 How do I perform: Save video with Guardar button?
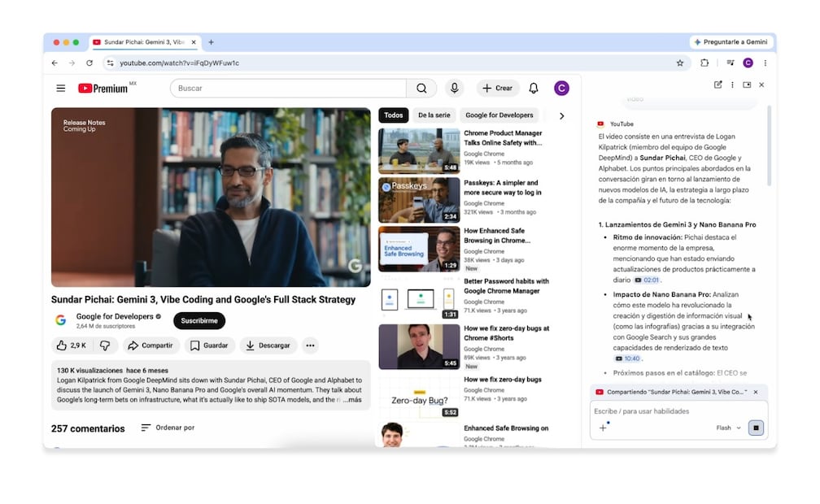[209, 345]
